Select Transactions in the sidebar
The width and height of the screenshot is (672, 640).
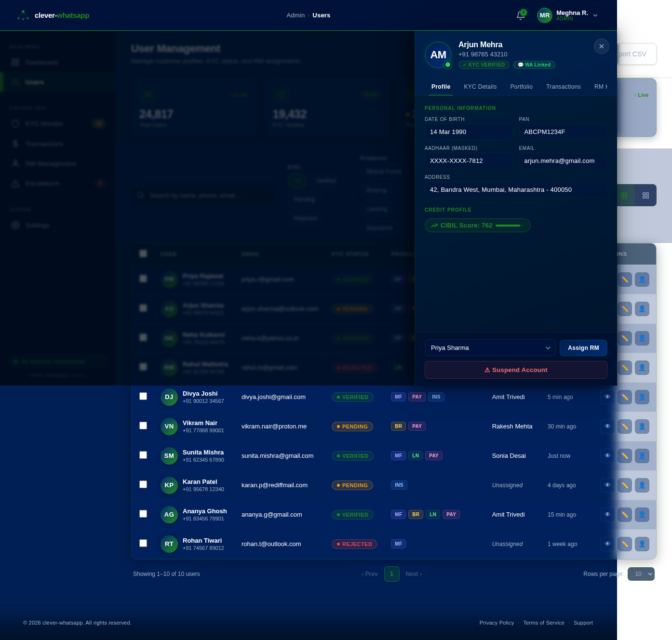(44, 144)
